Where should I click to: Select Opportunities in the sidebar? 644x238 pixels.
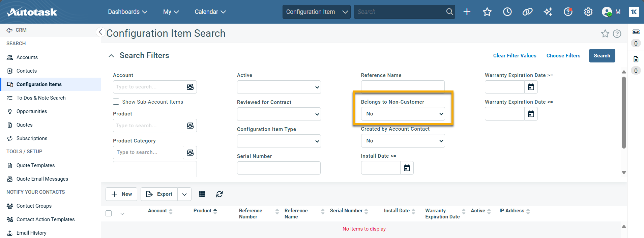pyautogui.click(x=32, y=111)
